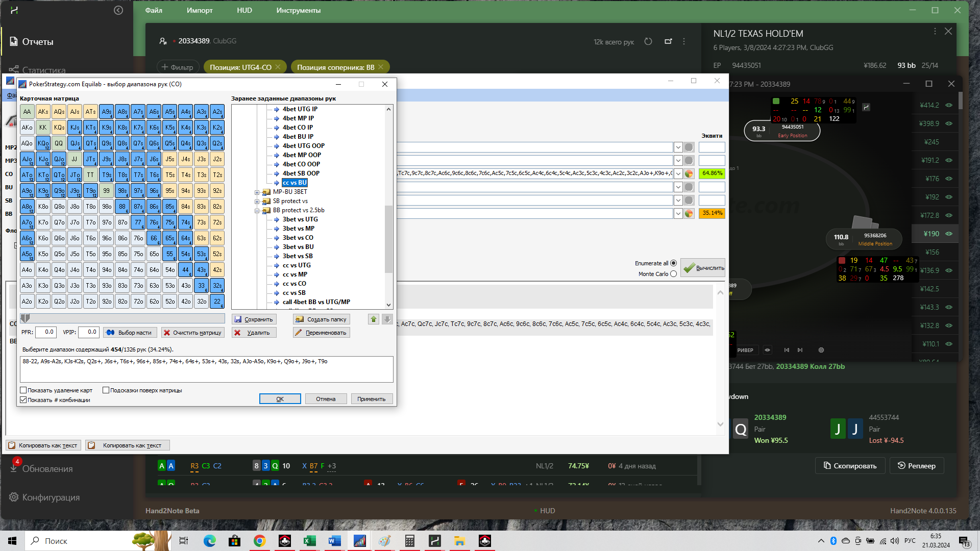
Task: Open the dropdown of the top equity range row
Action: pyautogui.click(x=678, y=147)
